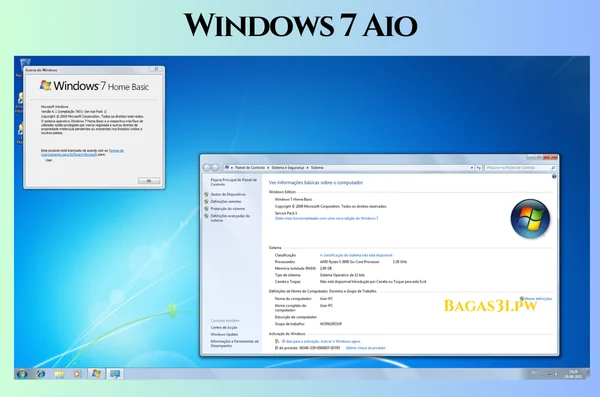Click the key icon beside activation notice
Image resolution: width=600 pixels, height=397 pixels.
[277, 341]
